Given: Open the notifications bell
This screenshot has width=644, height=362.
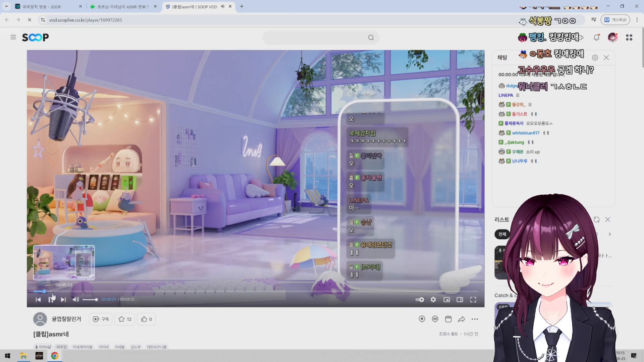Looking at the screenshot, I should [596, 38].
